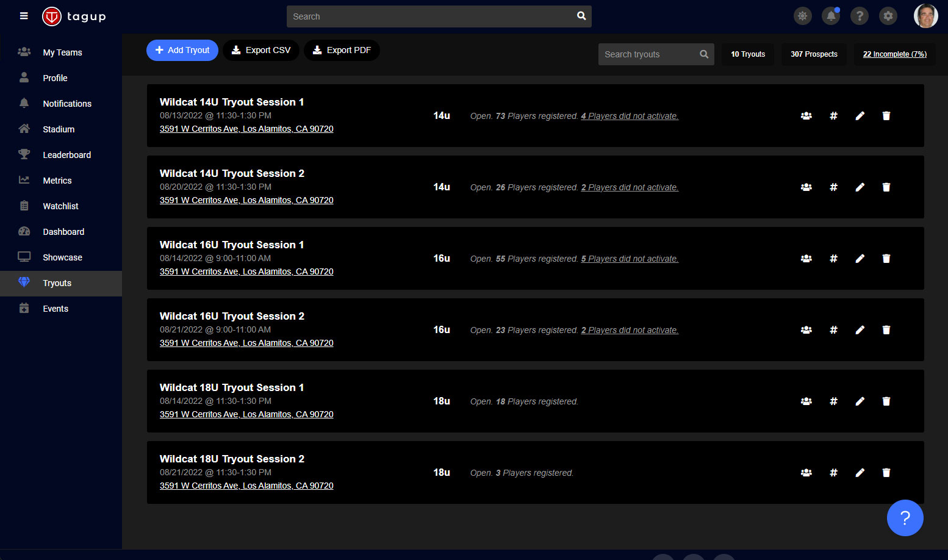Open the 22 Incomplete (7%) link

[894, 54]
